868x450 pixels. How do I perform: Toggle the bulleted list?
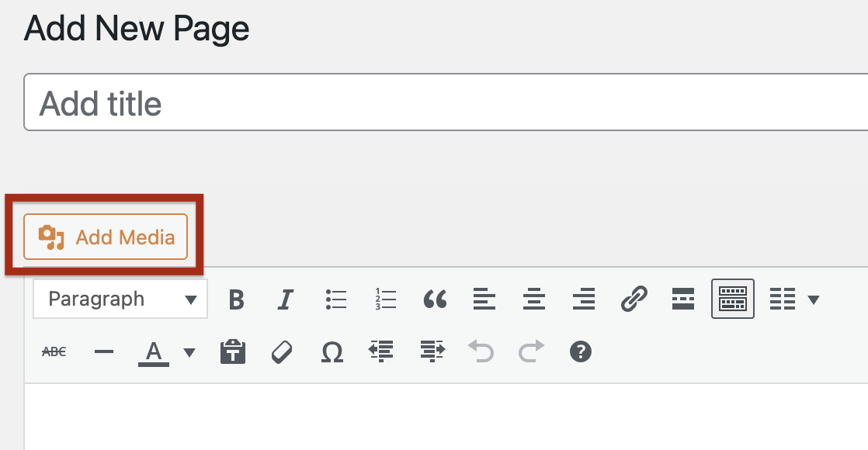coord(336,299)
